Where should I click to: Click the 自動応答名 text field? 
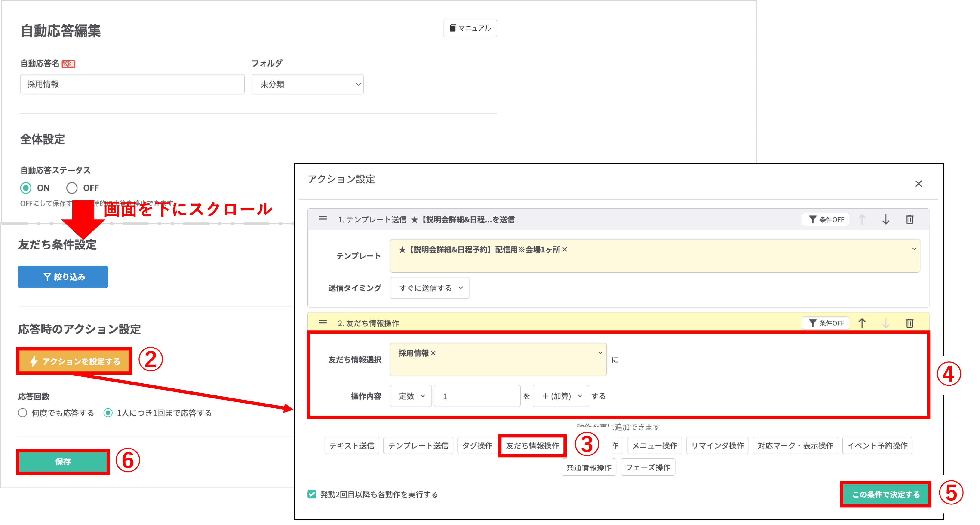[132, 84]
